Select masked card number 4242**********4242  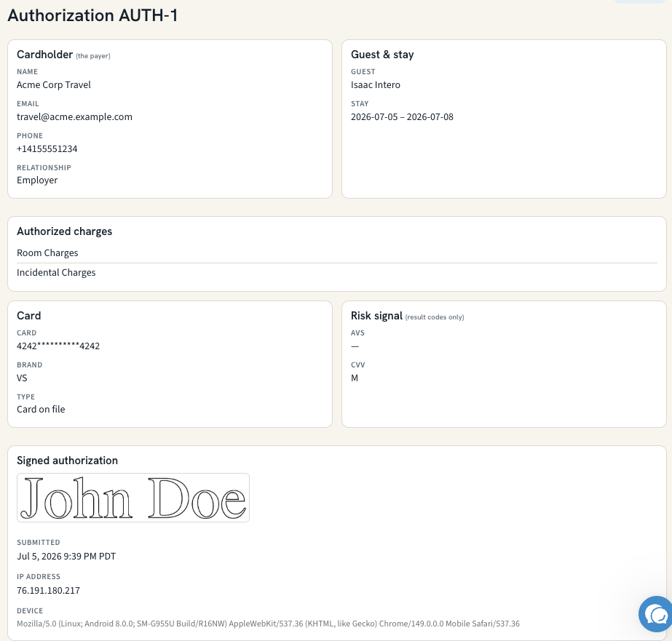[58, 346]
